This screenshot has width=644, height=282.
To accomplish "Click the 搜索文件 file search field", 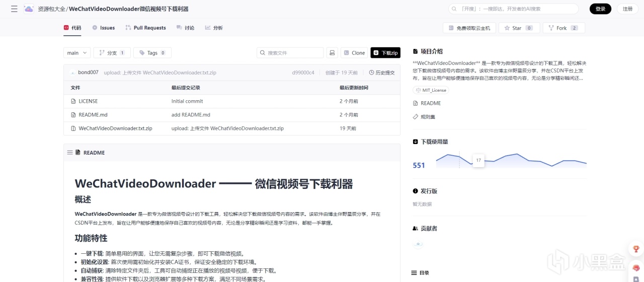I will 290,53.
